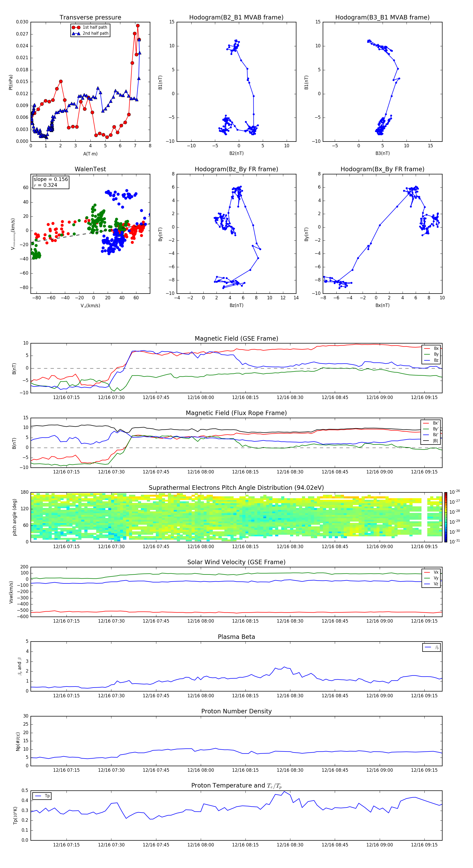This screenshot has width=473, height=868.
Task: Click the βp legend box in Plasma Beta plot
Action: coord(431,647)
